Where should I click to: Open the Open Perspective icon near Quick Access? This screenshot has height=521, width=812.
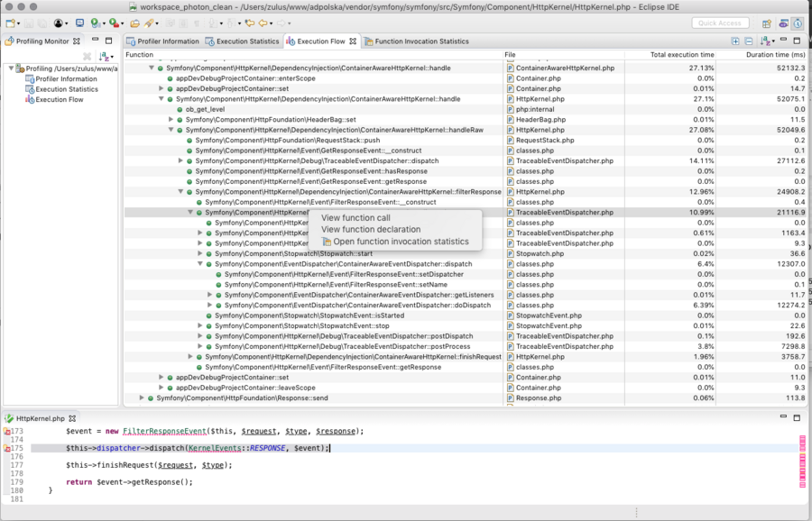tap(766, 23)
